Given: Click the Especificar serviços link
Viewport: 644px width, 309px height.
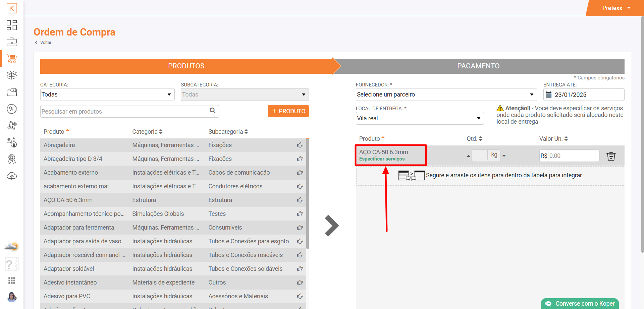Looking at the screenshot, I should [x=382, y=159].
